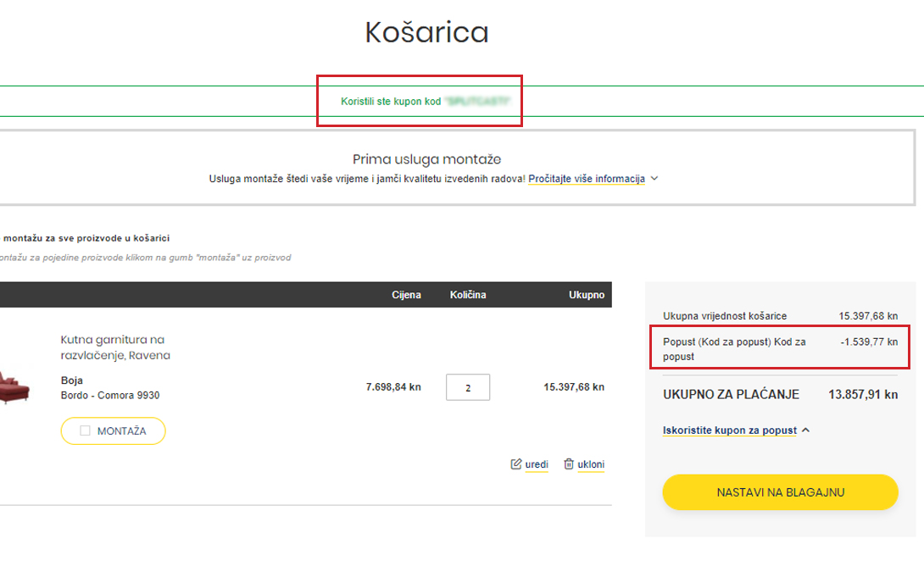Click the discount amount -1.539,77 kn

click(869, 341)
